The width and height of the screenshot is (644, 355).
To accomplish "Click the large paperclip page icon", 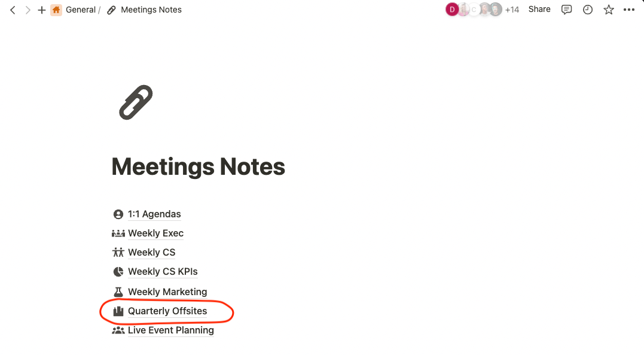I will 136,102.
